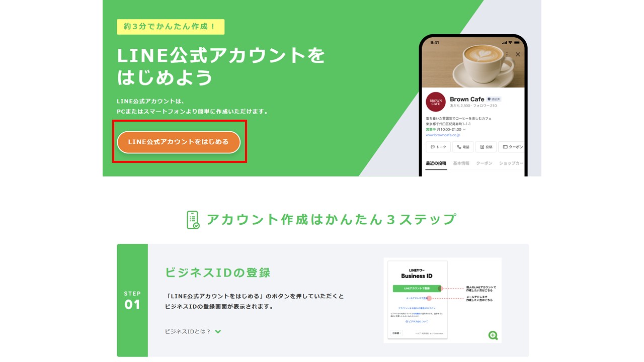
Task: Click the orange LINE公式アカウントをはじめる button
Action: pos(179,142)
